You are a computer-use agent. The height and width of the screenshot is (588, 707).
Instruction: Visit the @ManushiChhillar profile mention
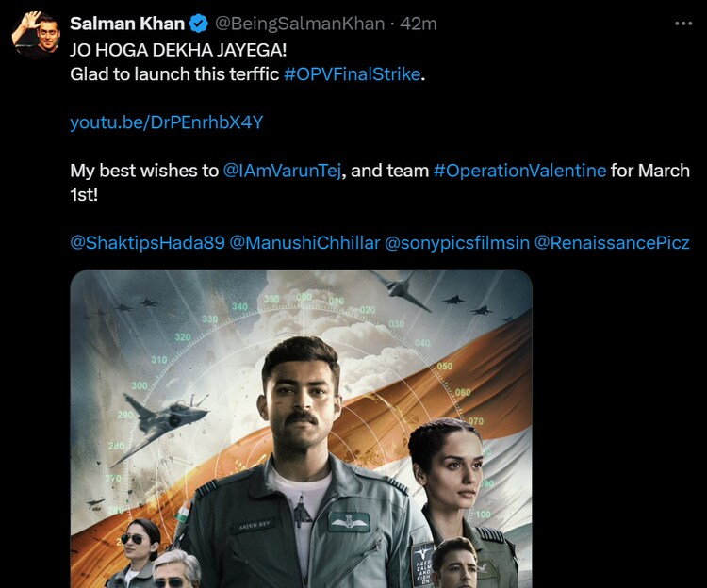click(x=304, y=242)
